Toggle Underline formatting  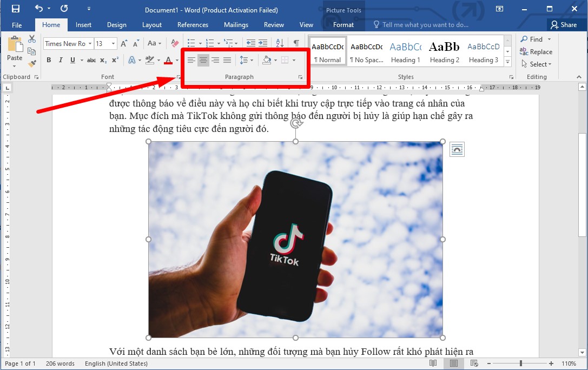(72, 60)
